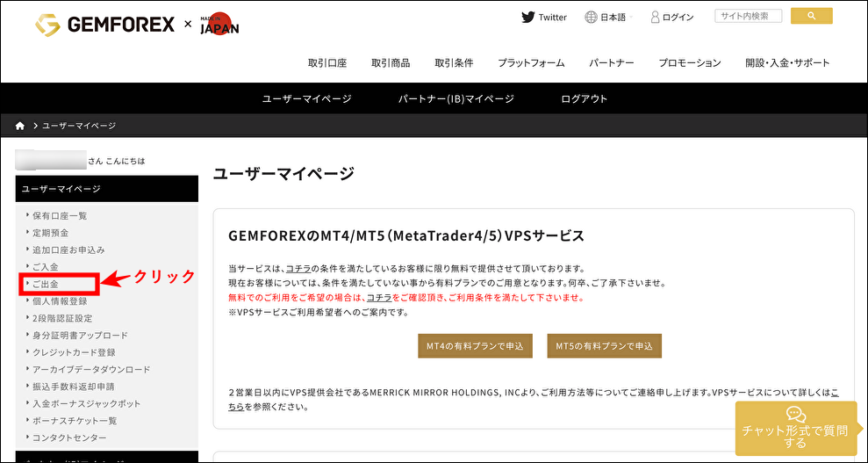Click コチラ link in red sentence
This screenshot has height=463, width=868.
click(x=379, y=298)
